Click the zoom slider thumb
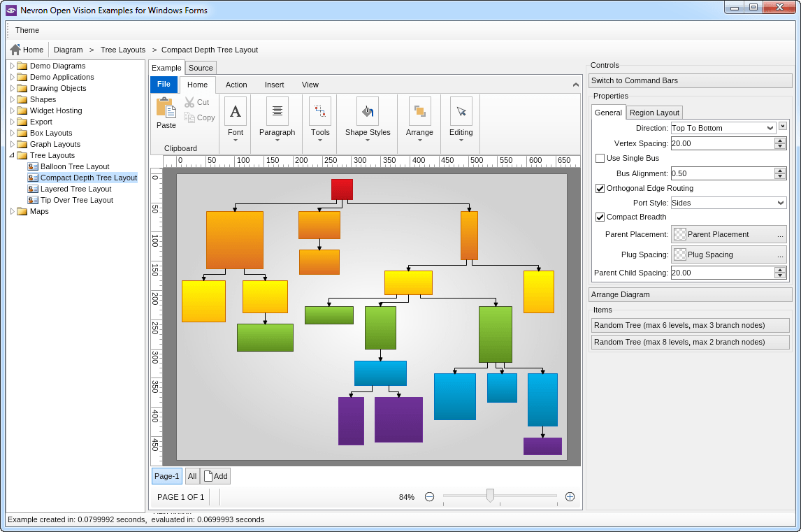Screen dimensions: 801x532 (x=490, y=496)
